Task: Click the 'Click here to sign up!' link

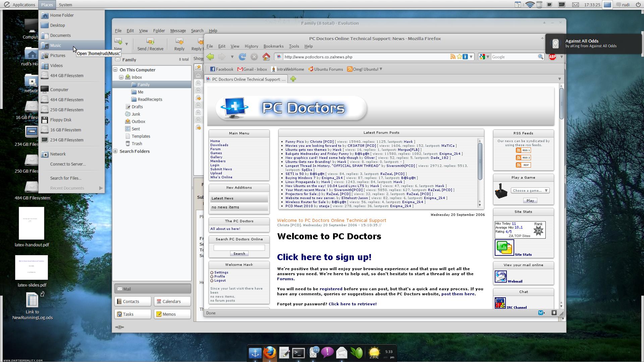Action: 324,257
